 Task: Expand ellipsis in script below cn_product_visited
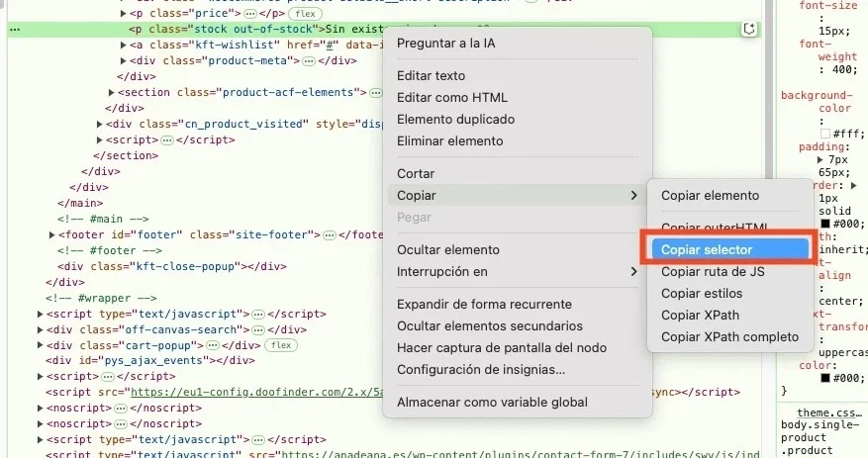point(167,139)
